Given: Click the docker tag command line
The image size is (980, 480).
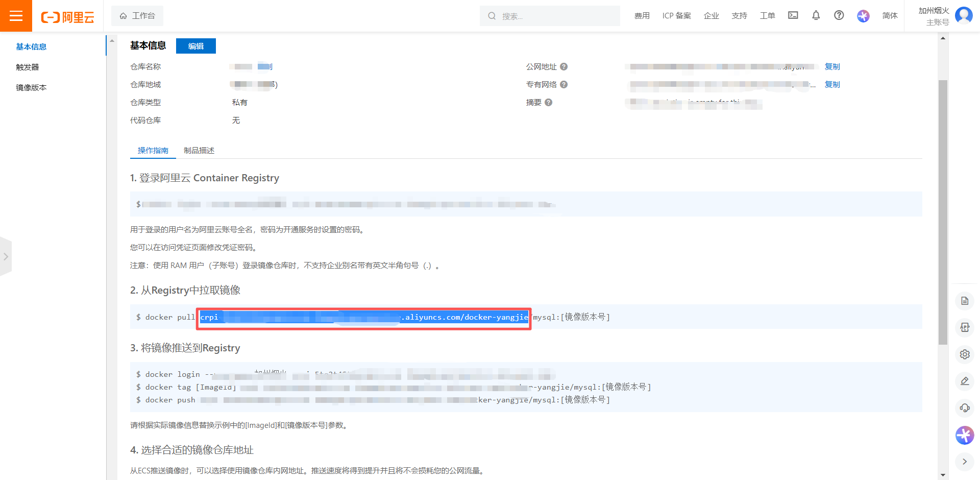Looking at the screenshot, I should pos(393,387).
